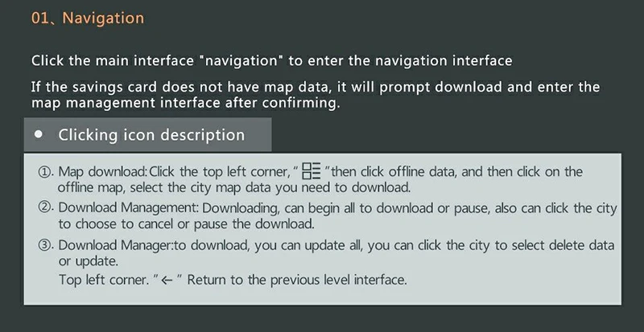
Task: Click the 'or update.' text line
Action: pyautogui.click(x=89, y=261)
